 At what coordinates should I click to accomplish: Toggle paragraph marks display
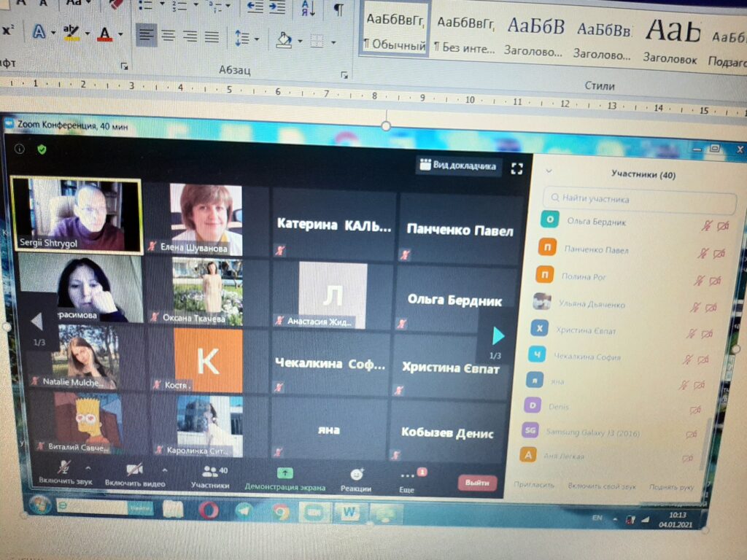338,9
